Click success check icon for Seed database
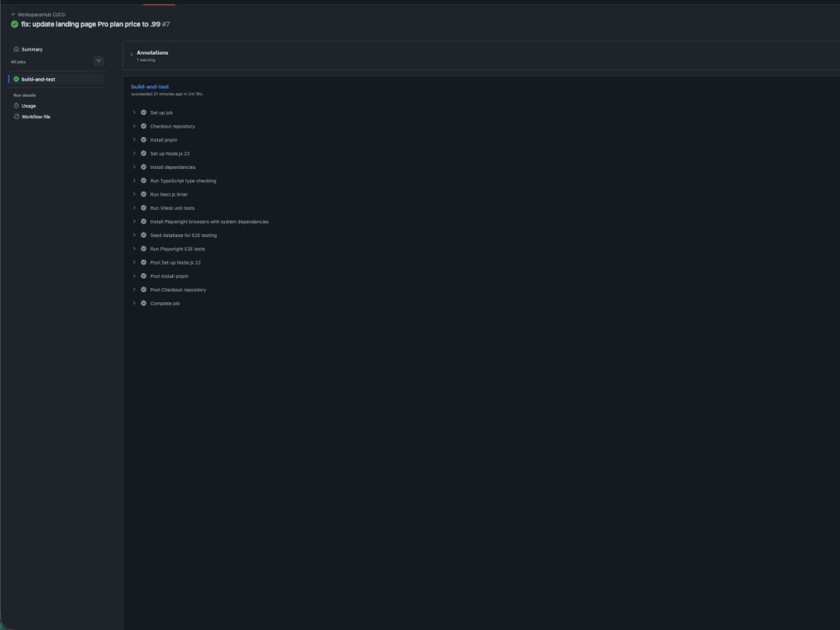 [144, 235]
